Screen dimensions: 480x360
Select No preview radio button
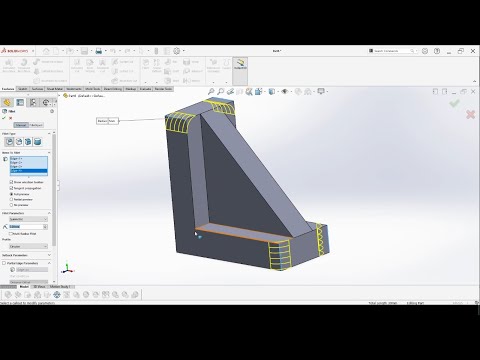(x=11, y=205)
